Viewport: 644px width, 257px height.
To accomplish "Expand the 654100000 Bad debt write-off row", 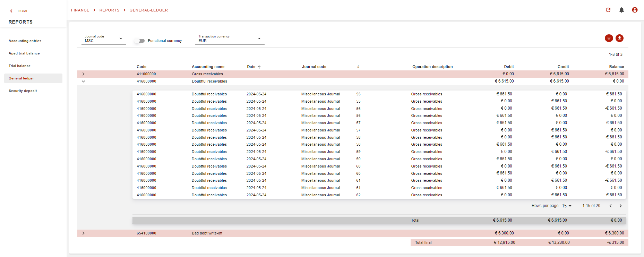I will (x=83, y=233).
